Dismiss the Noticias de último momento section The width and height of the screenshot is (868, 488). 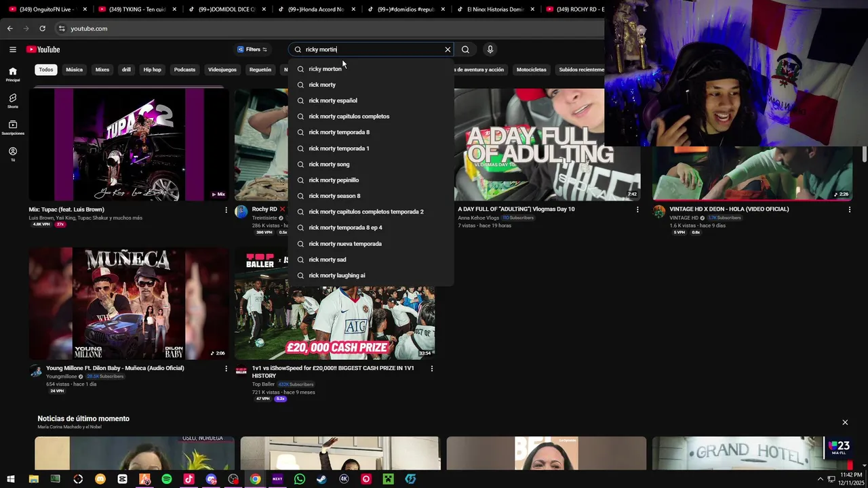[x=845, y=422]
